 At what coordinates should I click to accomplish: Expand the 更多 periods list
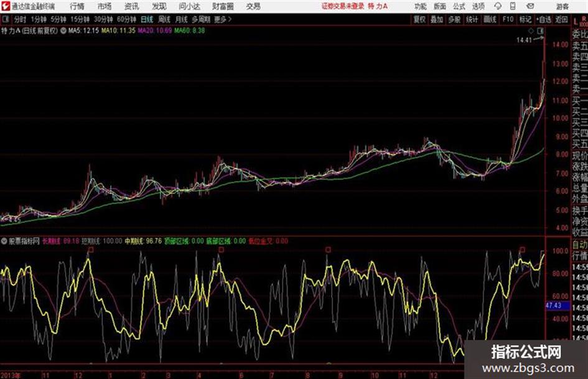pyautogui.click(x=223, y=19)
